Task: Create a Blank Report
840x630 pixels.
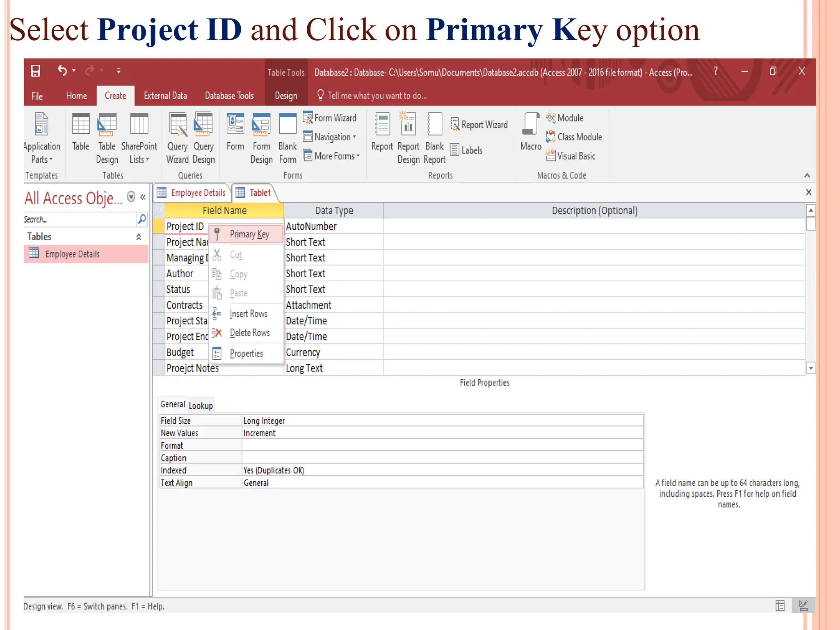Action: [434, 139]
